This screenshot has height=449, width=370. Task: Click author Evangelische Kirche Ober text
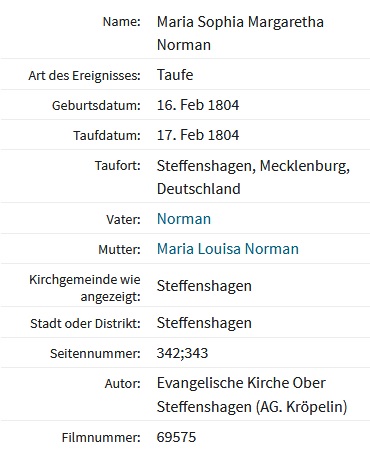(241, 383)
